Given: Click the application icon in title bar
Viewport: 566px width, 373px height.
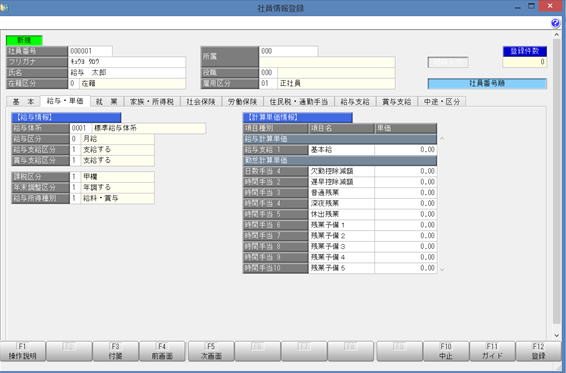Looking at the screenshot, I should pyautogui.click(x=4, y=7).
